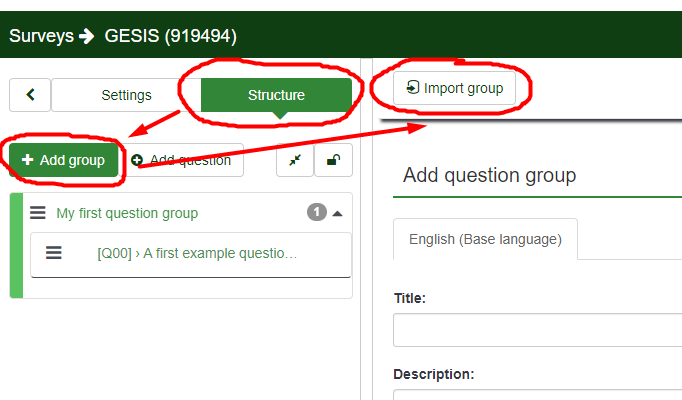This screenshot has height=400, width=682.
Task: Select the Q00 first example question
Action: [197, 254]
